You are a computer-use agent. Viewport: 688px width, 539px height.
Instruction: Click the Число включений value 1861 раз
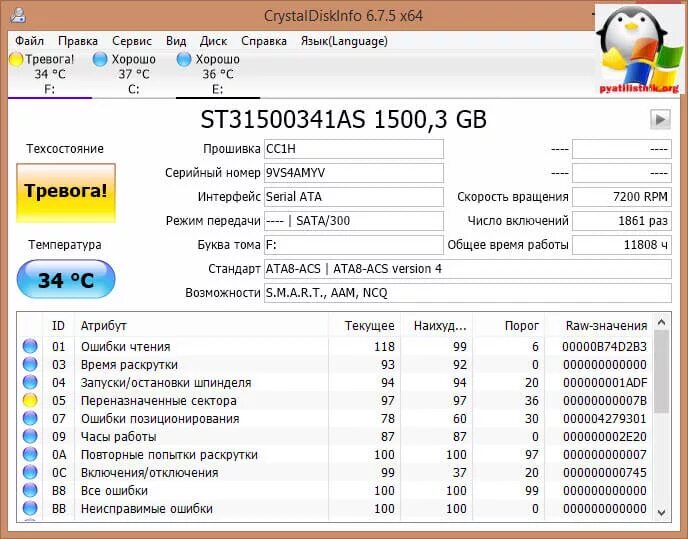622,221
